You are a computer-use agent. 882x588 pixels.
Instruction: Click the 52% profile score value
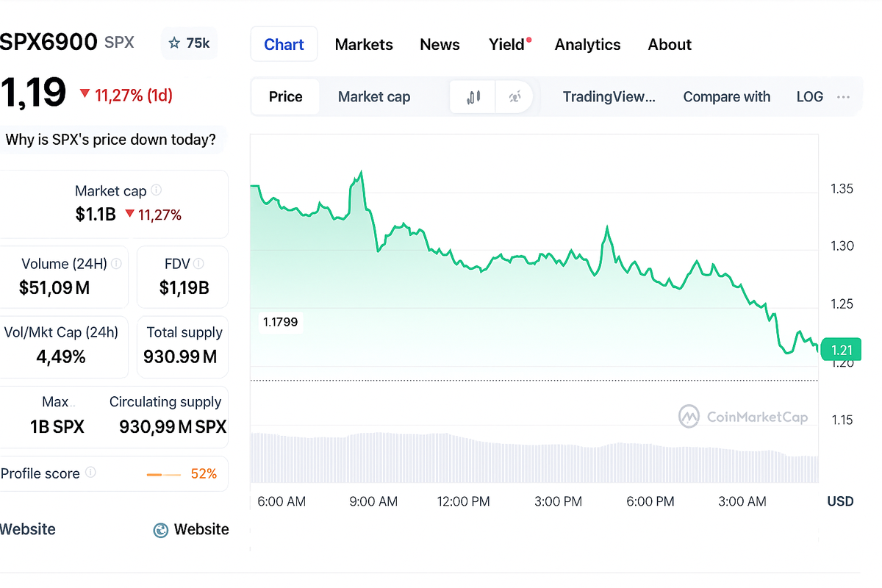[204, 474]
